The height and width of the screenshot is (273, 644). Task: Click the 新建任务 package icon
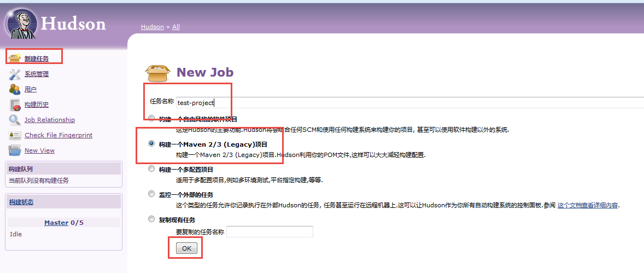15,59
